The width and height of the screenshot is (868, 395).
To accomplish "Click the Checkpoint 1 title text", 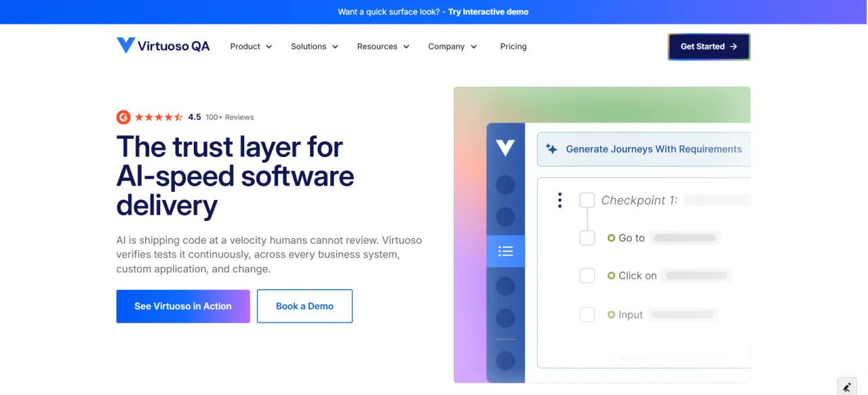I will point(639,200).
